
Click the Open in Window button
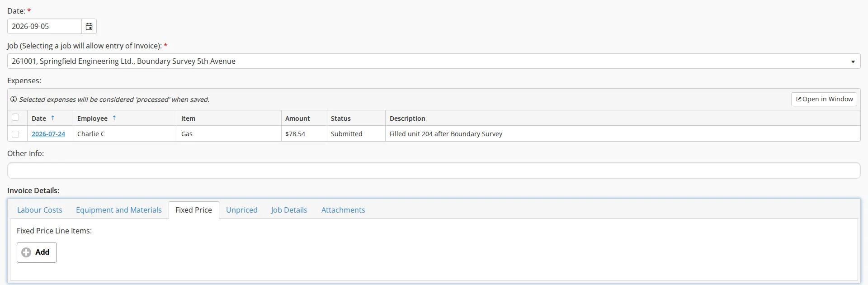click(824, 100)
